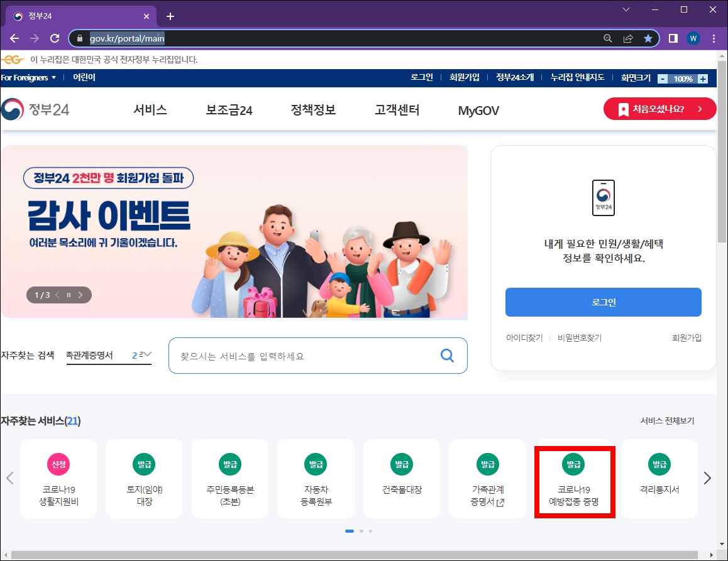Screen dimensions: 728x561
Task: Click the magnifier icon to search services
Action: coord(447,355)
